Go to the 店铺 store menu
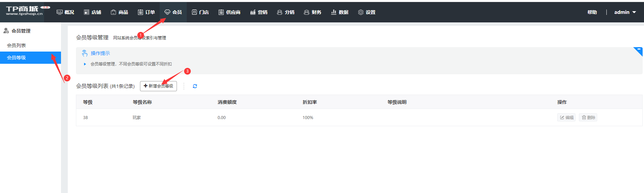 click(x=93, y=12)
